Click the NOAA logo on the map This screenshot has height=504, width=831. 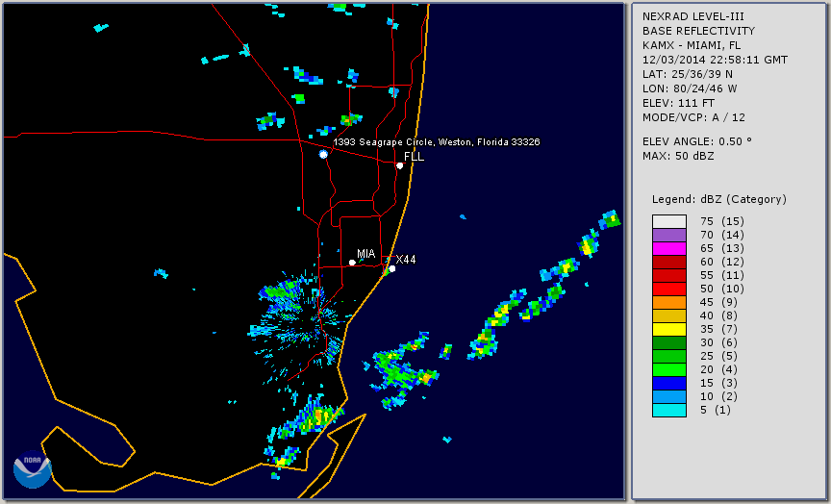point(33,469)
